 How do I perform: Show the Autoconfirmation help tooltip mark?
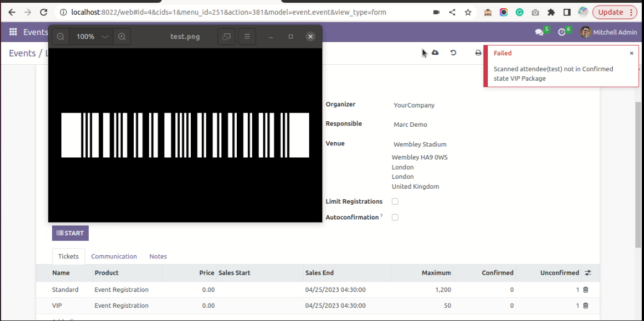[x=381, y=216]
